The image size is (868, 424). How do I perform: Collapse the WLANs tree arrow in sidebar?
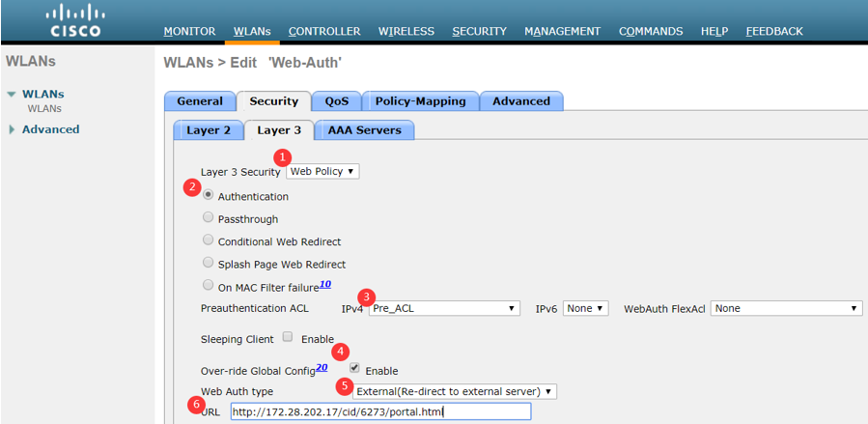[12, 95]
